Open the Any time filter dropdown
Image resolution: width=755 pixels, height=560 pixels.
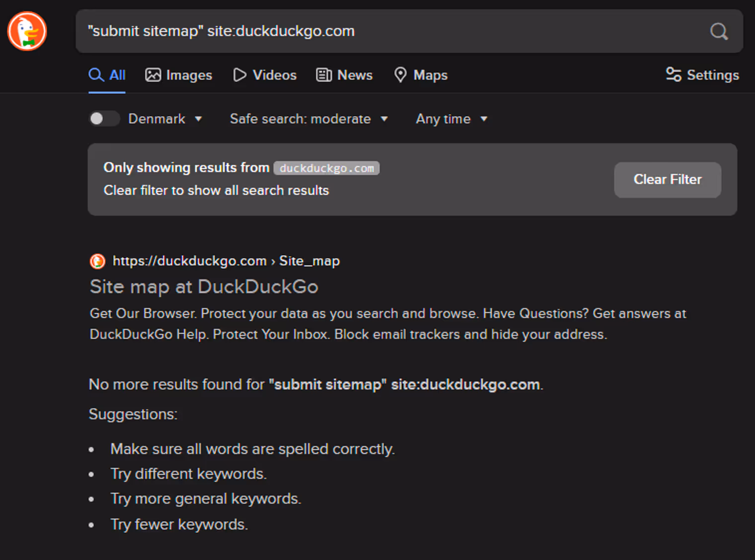(452, 119)
